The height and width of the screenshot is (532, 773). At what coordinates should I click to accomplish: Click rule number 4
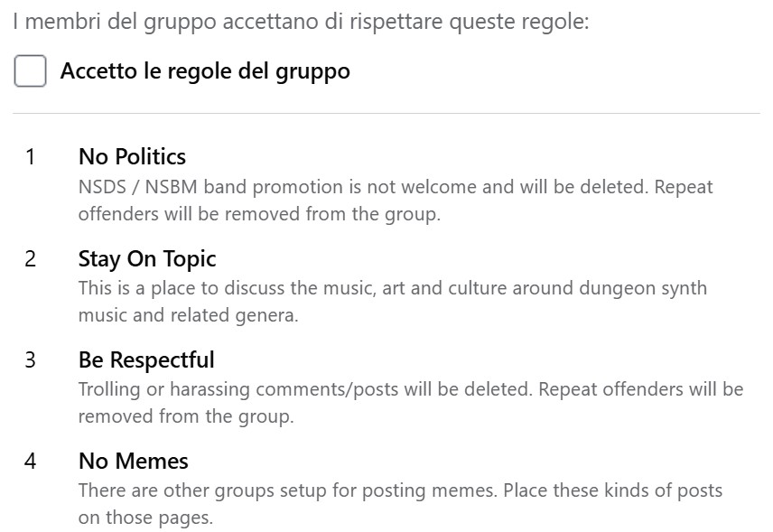pos(31,462)
